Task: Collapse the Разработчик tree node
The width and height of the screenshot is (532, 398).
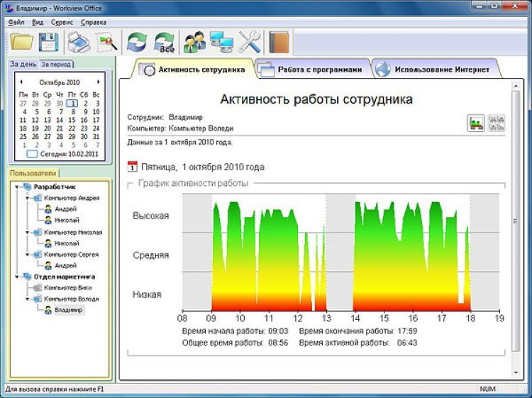Action: [x=16, y=187]
